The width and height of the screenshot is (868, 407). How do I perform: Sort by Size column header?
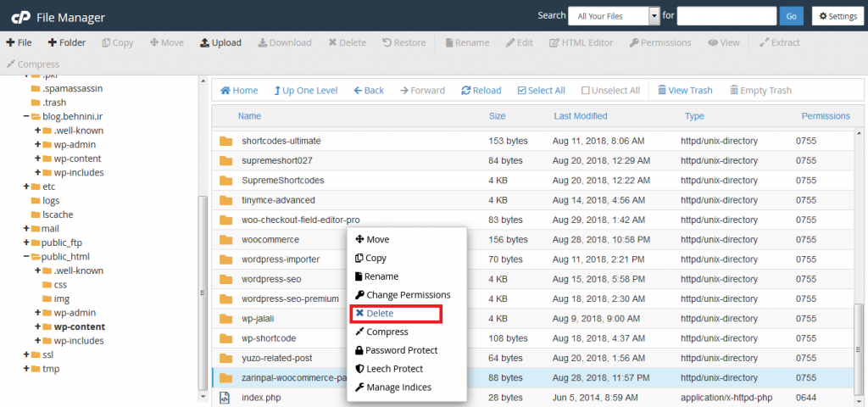tap(497, 115)
